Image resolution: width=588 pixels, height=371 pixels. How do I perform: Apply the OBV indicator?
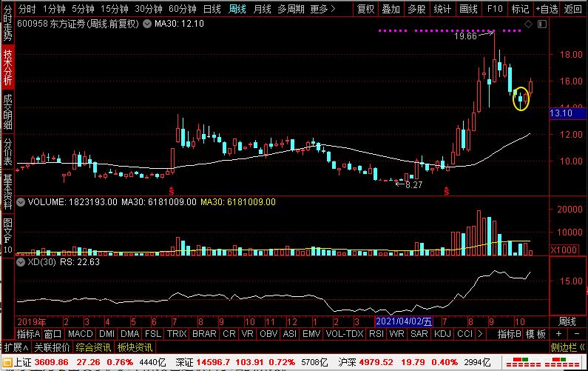[268, 334]
